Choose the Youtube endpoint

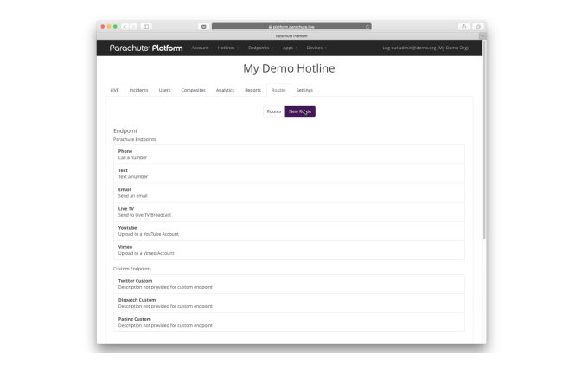pos(289,231)
